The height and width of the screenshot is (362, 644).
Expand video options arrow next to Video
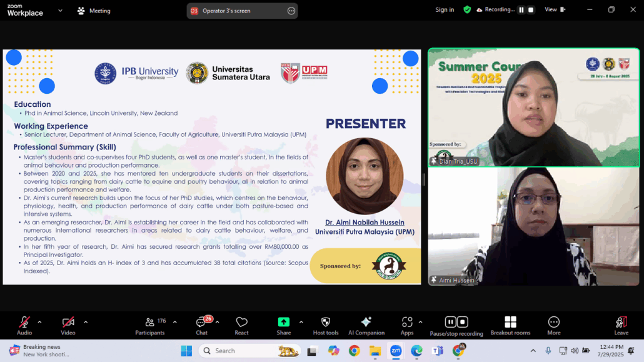[86, 322]
